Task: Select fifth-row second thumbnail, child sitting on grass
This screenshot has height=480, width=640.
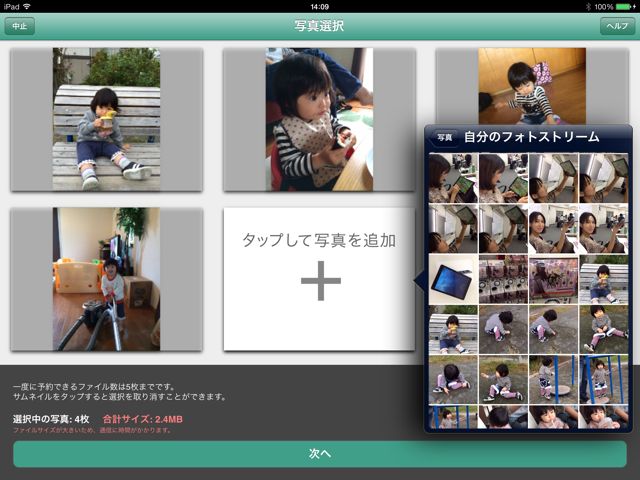Action: [x=503, y=380]
